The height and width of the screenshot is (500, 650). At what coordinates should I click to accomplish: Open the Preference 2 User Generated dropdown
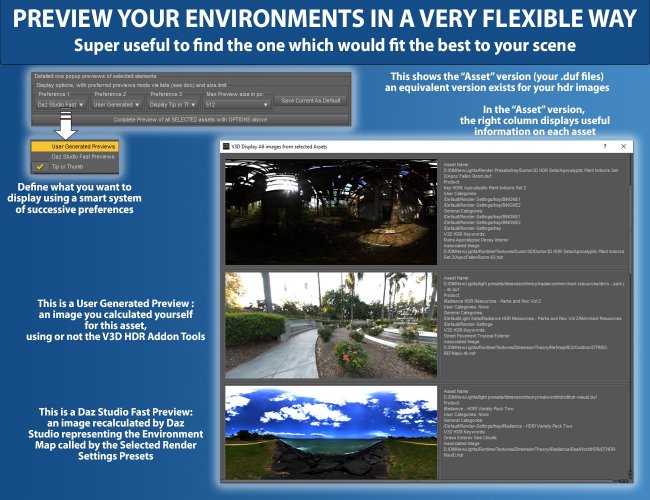(x=116, y=105)
